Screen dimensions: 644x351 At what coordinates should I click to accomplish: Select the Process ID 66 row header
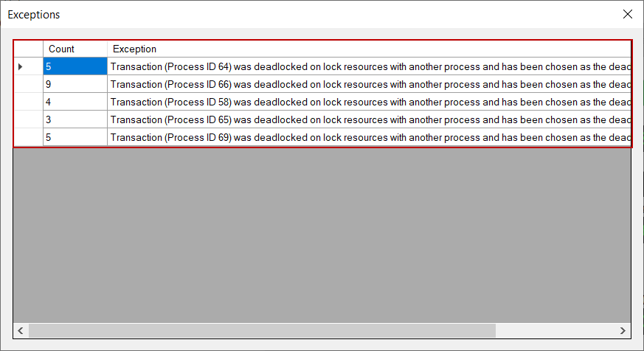pos(28,84)
